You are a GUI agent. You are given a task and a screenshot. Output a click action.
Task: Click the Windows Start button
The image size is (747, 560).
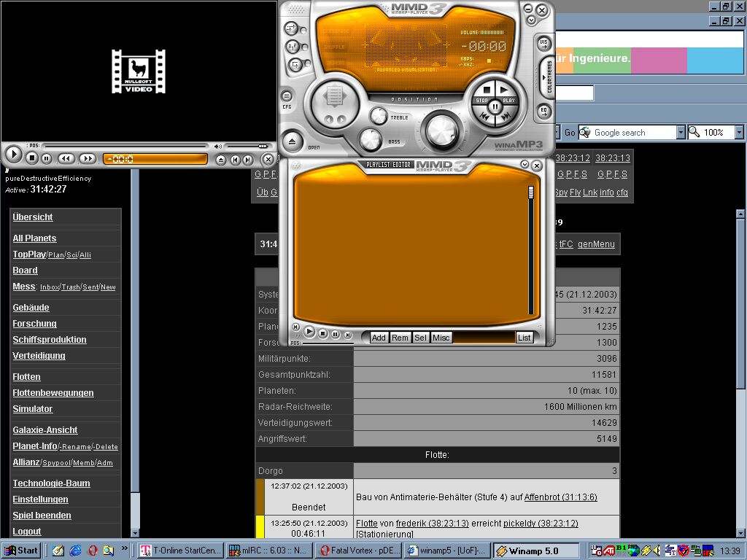point(21,551)
